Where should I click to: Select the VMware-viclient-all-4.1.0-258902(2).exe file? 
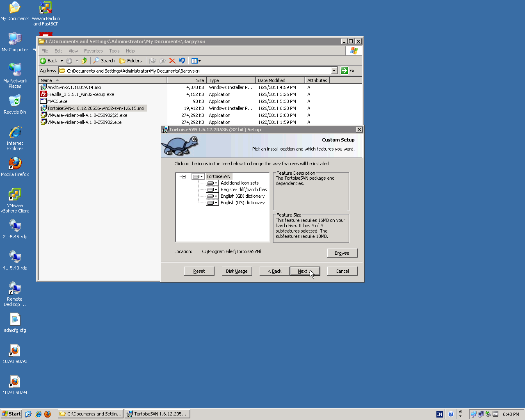tap(84, 115)
